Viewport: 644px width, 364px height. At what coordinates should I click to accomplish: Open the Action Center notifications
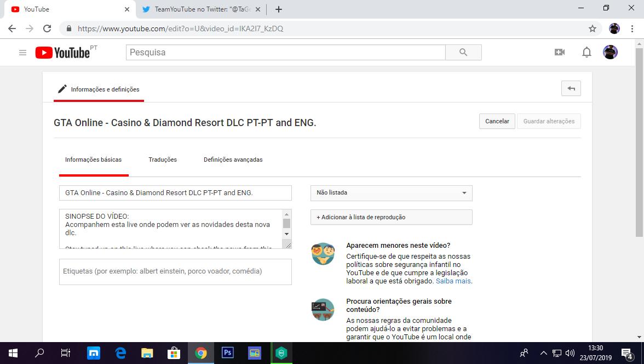[x=626, y=353]
